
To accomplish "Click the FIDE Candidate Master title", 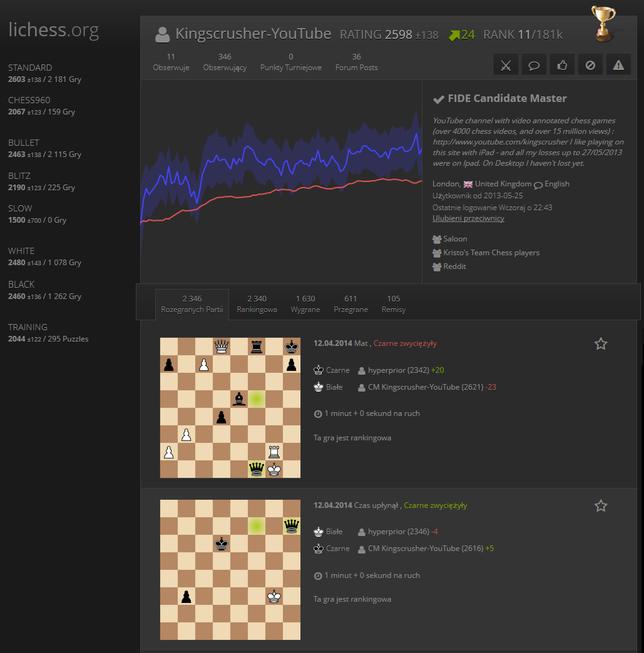I will (508, 99).
